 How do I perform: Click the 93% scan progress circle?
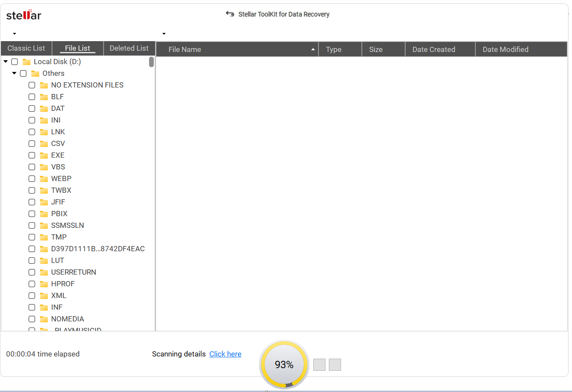(284, 364)
